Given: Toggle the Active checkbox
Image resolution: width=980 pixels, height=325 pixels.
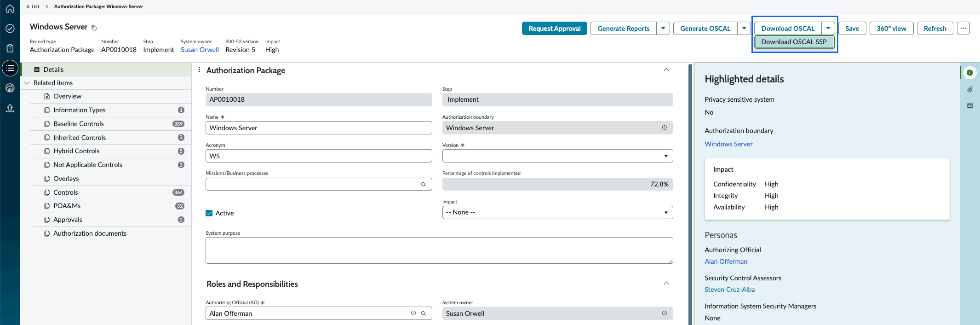Looking at the screenshot, I should coord(209,213).
